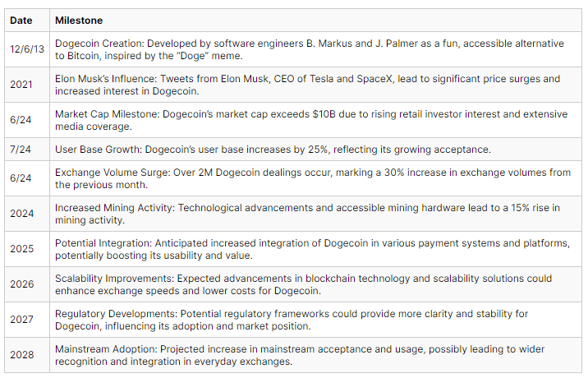
Task: Click the Milestone column header
Action: (x=79, y=21)
